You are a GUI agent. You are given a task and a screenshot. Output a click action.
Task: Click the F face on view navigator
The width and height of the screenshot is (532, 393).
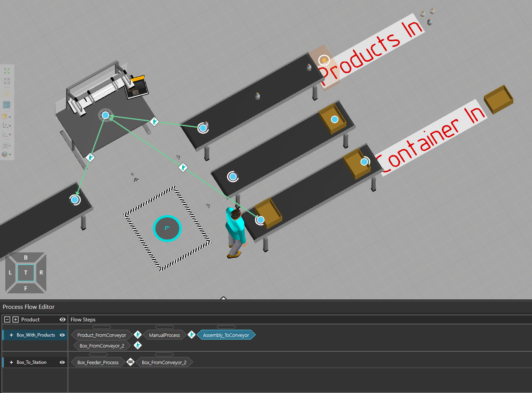pyautogui.click(x=26, y=288)
